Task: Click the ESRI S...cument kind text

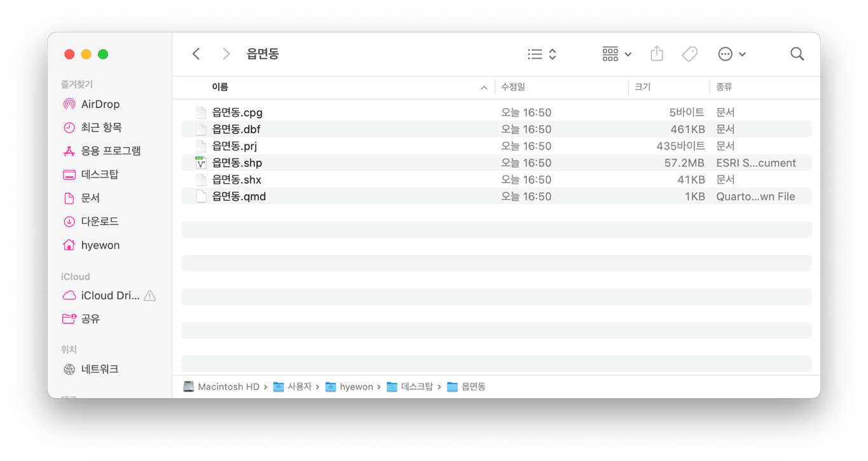Action: coord(756,163)
